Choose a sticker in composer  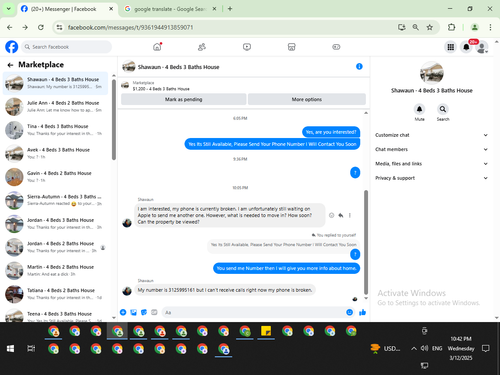point(144,312)
